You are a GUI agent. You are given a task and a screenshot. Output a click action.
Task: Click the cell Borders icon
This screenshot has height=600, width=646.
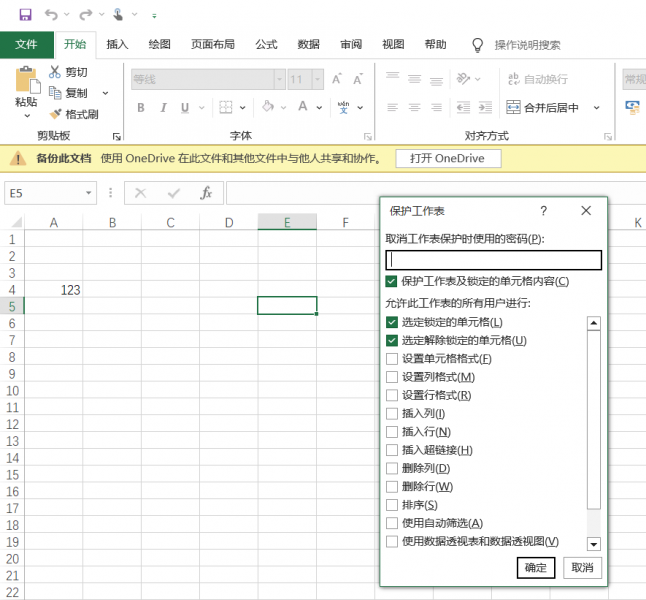tap(226, 107)
